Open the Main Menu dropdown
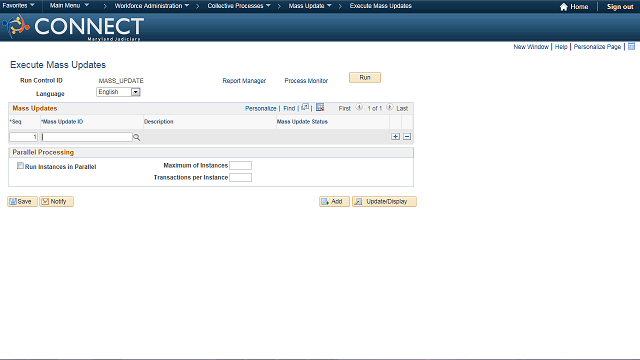The width and height of the screenshot is (640, 360). point(69,6)
